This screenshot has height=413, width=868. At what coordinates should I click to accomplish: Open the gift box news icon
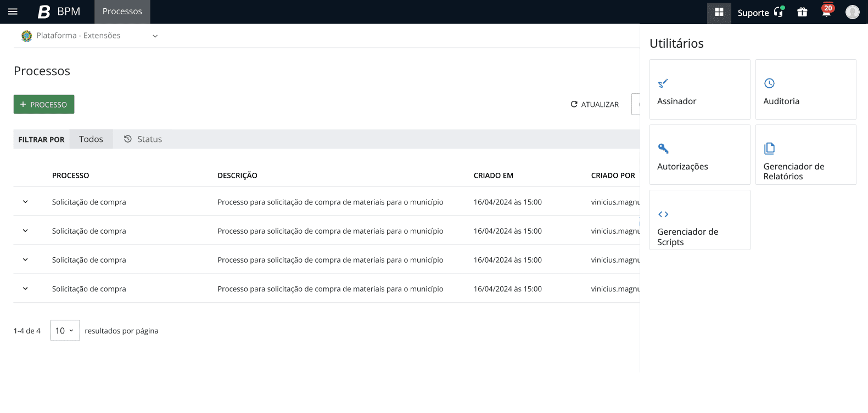tap(802, 12)
